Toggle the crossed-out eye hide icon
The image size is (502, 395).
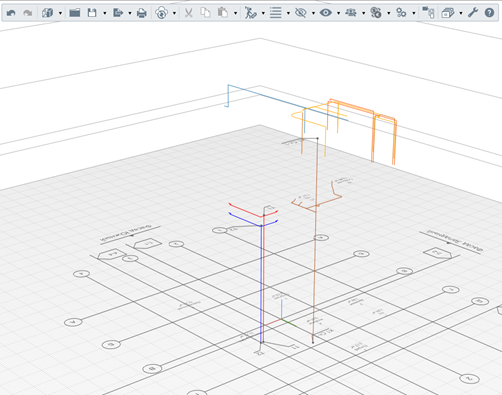301,13
